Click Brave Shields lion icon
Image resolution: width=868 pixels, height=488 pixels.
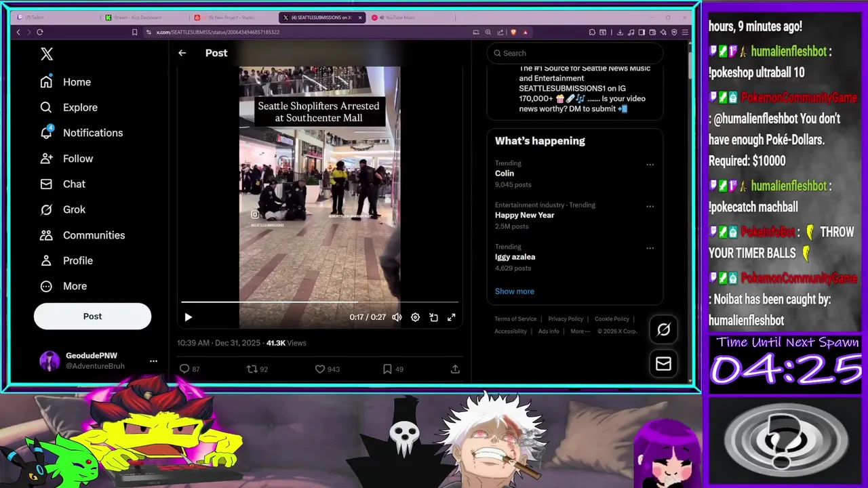(x=513, y=32)
